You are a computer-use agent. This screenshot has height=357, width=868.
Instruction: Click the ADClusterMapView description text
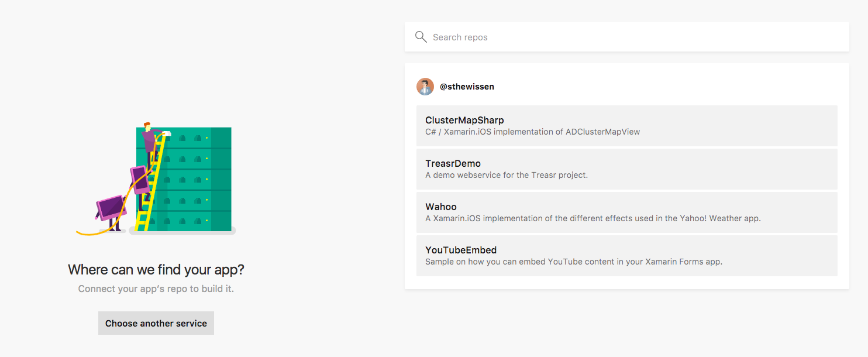pyautogui.click(x=533, y=132)
